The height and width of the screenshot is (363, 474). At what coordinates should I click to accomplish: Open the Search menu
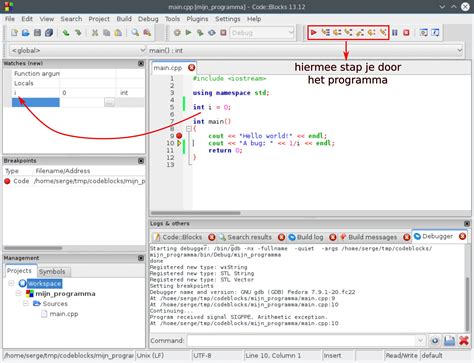(x=71, y=19)
